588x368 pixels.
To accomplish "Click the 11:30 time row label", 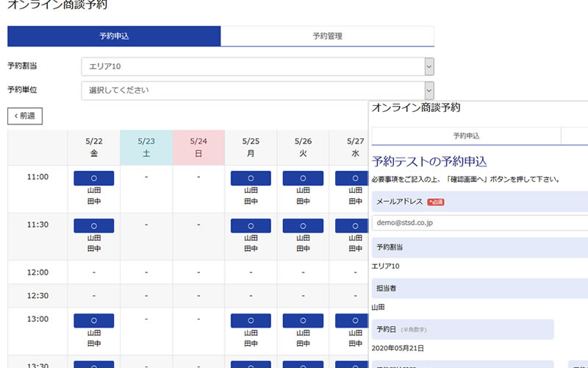I will 37,224.
